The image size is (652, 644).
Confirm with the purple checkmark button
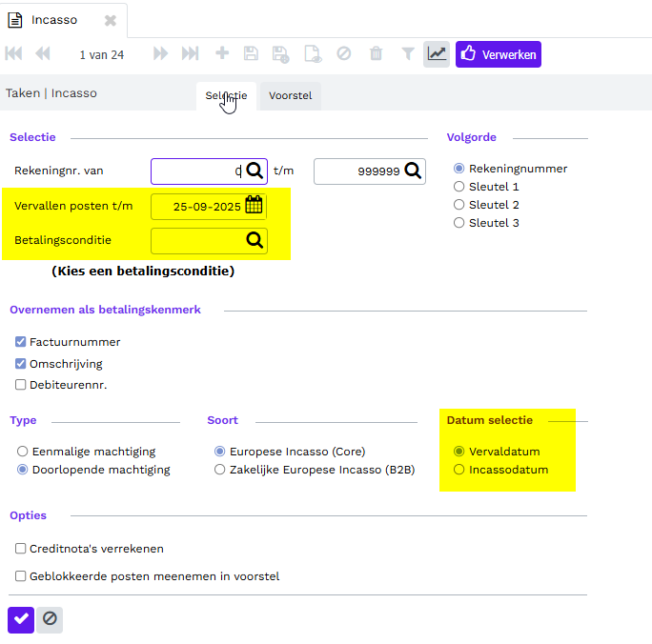[21, 619]
